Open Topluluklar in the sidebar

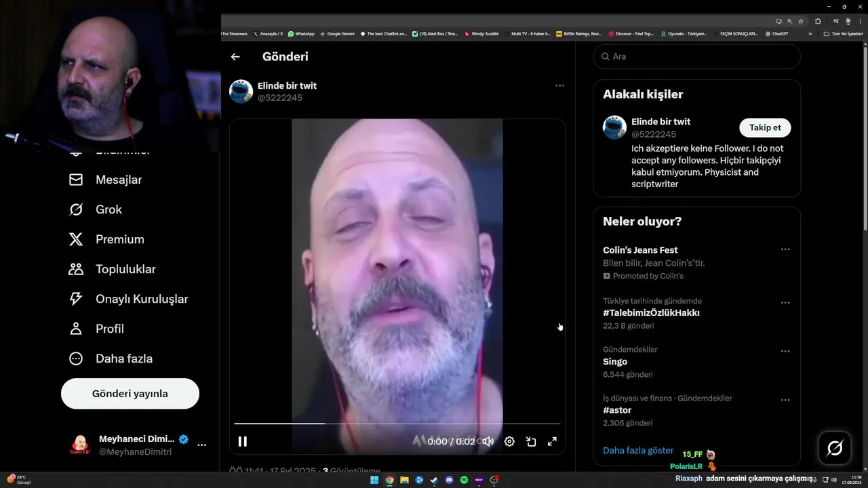pyautogui.click(x=113, y=269)
